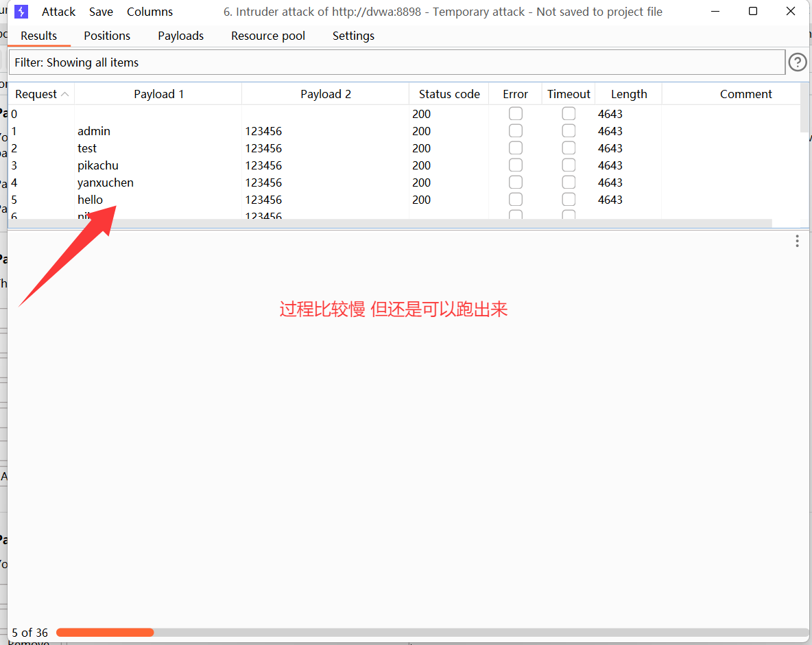Click status code 200 in yanxuchen row

coord(422,183)
